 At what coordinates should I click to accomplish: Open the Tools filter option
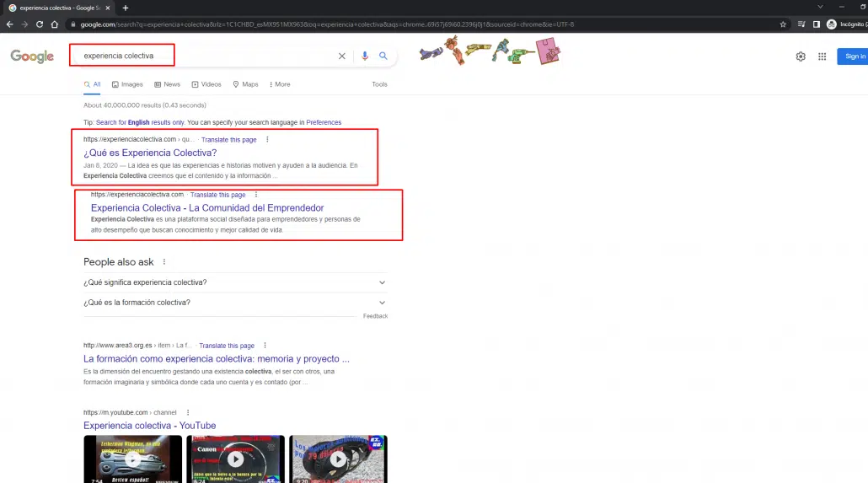[x=380, y=84]
